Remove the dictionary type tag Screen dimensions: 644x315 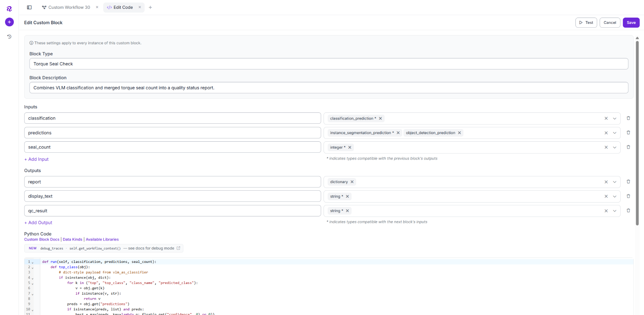point(352,182)
